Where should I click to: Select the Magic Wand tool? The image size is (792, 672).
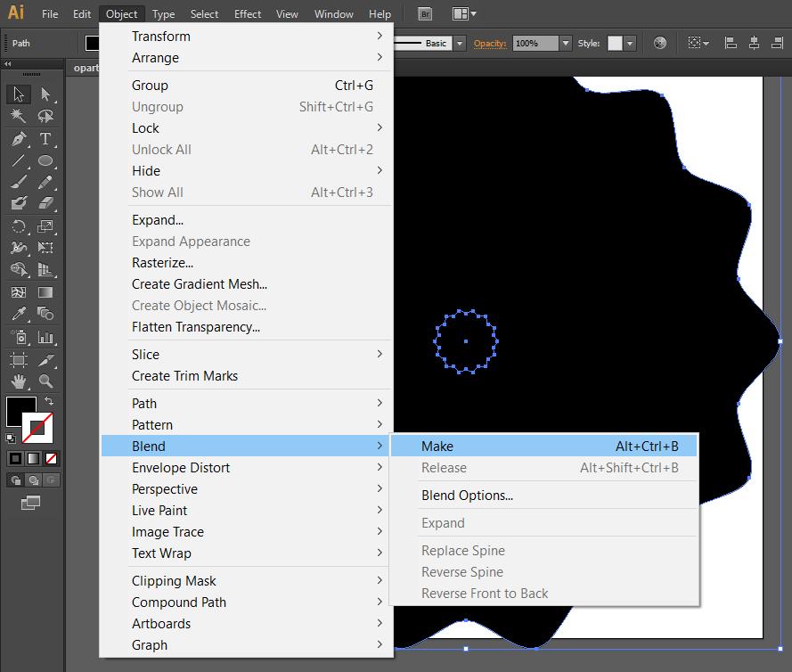click(18, 117)
